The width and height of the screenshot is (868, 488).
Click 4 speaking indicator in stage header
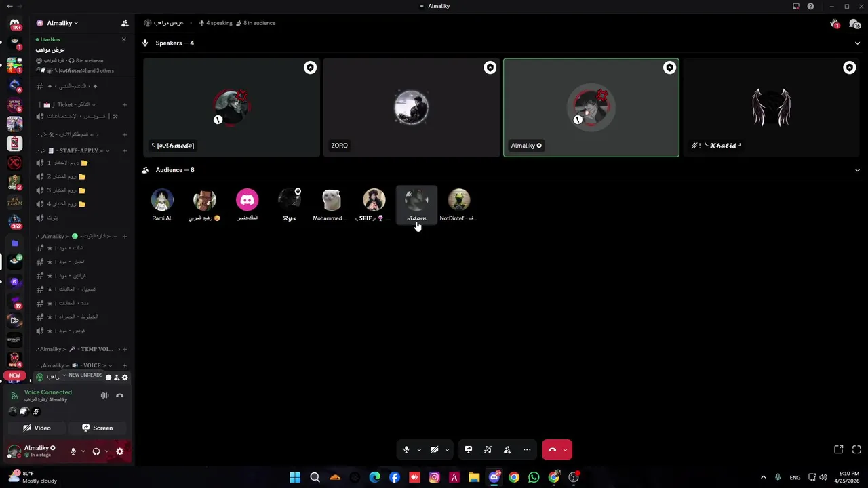pyautogui.click(x=214, y=23)
